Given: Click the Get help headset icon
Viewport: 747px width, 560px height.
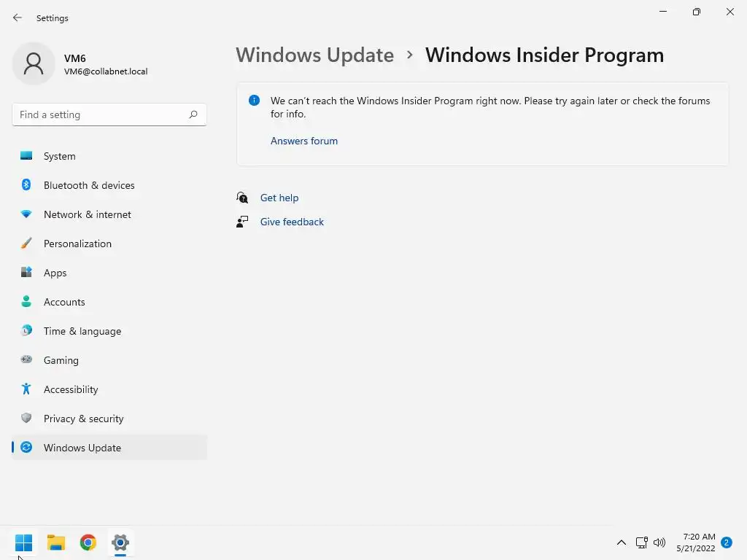Looking at the screenshot, I should (x=242, y=197).
